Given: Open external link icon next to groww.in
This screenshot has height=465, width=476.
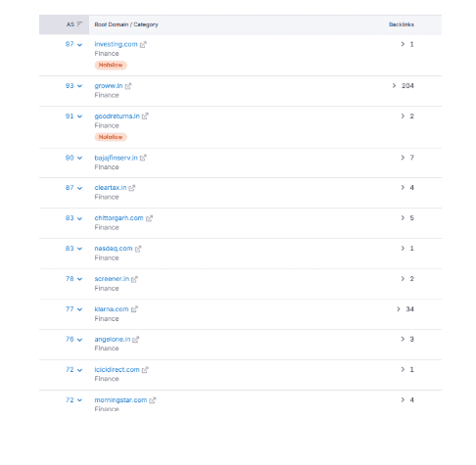Looking at the screenshot, I should [128, 86].
